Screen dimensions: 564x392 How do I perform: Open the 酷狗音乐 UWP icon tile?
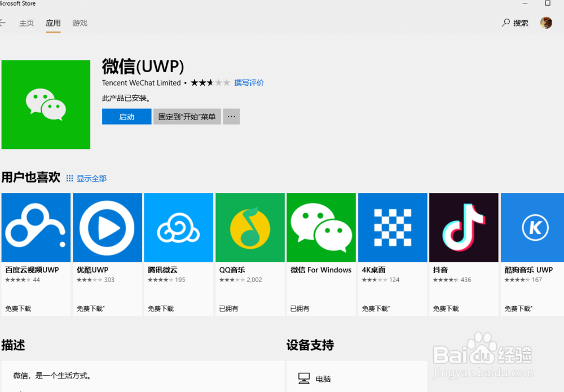click(532, 227)
